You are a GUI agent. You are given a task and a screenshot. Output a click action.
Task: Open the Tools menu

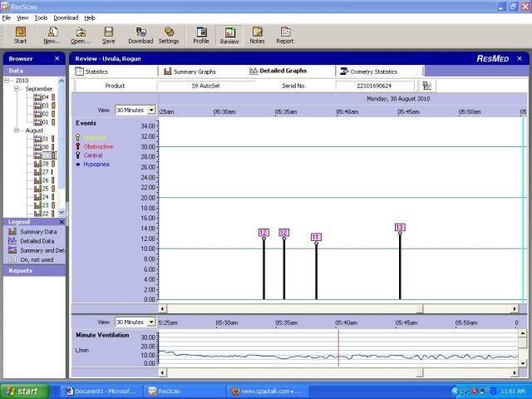41,17
